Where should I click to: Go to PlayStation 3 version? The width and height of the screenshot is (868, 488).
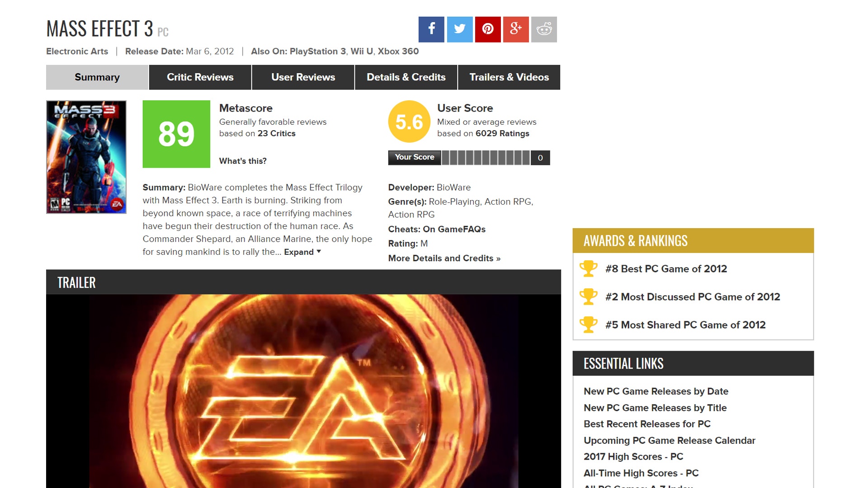tap(318, 51)
